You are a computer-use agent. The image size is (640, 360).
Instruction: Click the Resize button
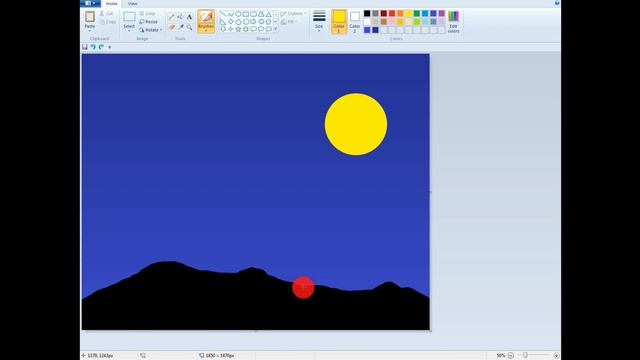[x=149, y=22]
